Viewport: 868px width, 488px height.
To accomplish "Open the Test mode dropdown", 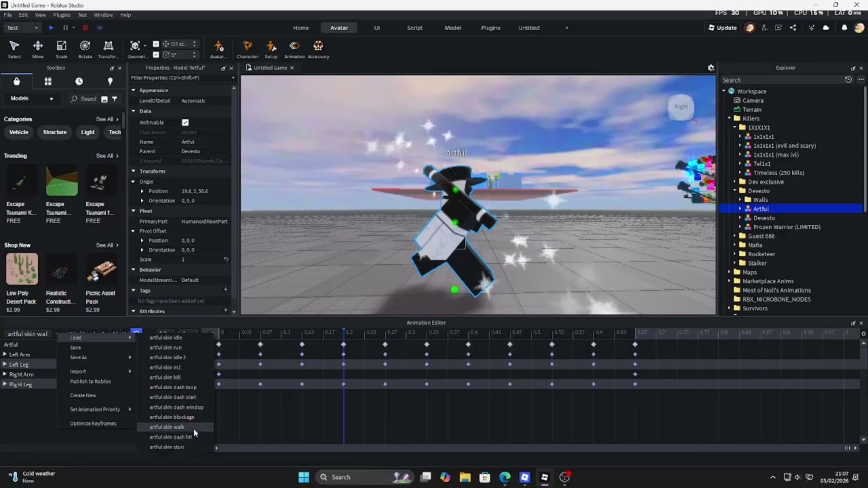I will pyautogui.click(x=22, y=28).
